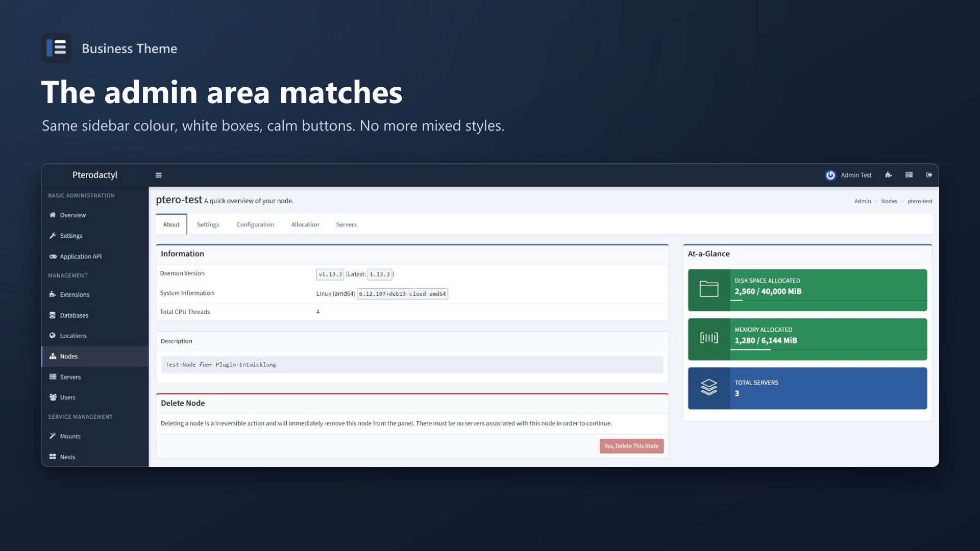The image size is (980, 551).
Task: Click the Pterodactyl panel title
Action: (95, 175)
